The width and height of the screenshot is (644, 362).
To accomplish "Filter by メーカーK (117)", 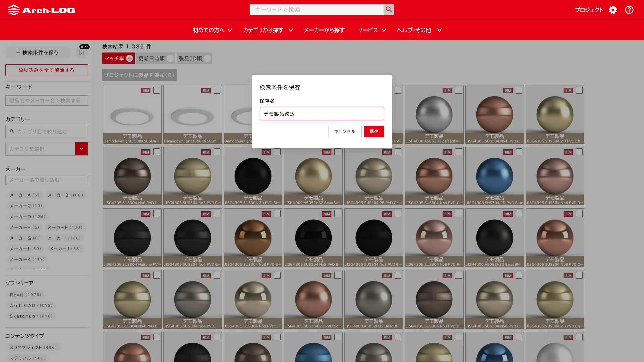I will [27, 259].
